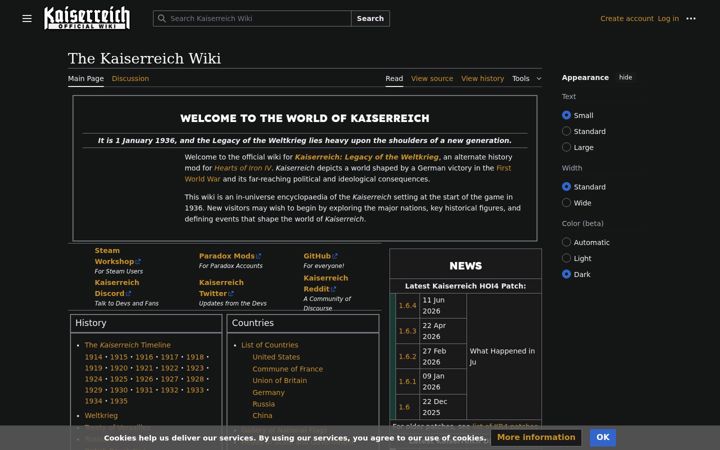This screenshot has height=450, width=720.
Task: Hide the Appearance panel
Action: 625,77
